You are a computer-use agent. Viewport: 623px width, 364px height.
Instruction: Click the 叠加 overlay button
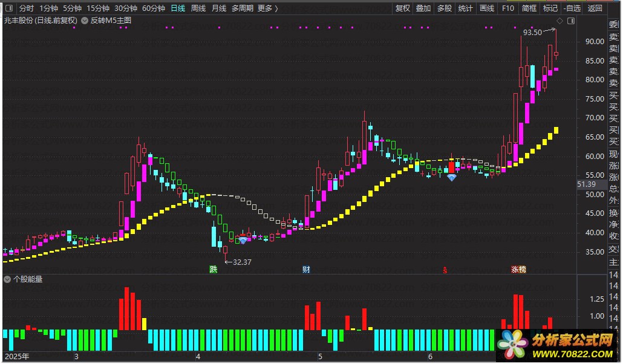click(423, 8)
